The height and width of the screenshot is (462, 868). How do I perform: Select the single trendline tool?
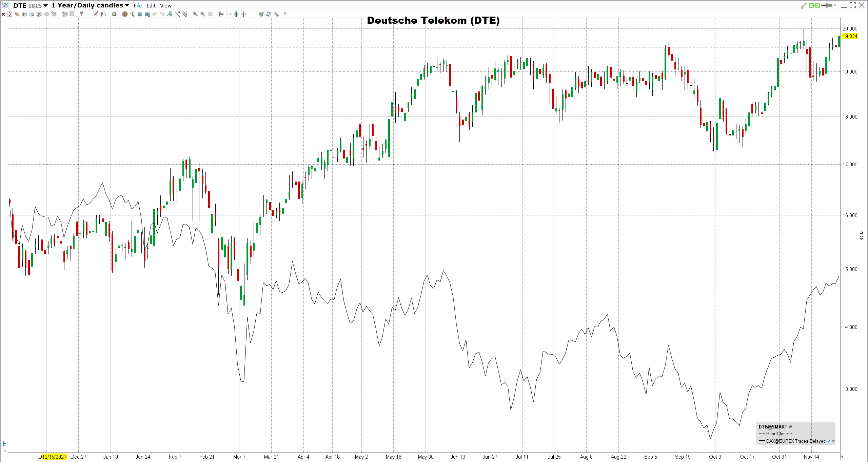[x=177, y=14]
